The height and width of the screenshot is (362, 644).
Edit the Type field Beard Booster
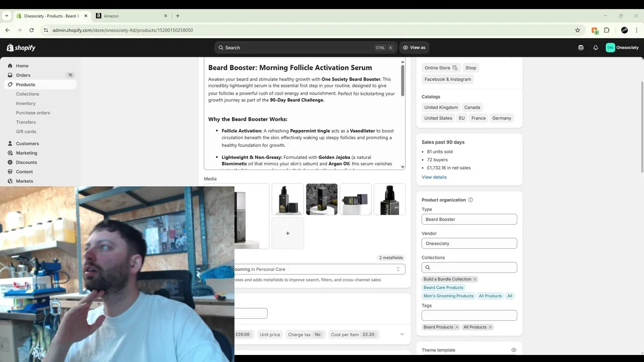[x=469, y=220]
